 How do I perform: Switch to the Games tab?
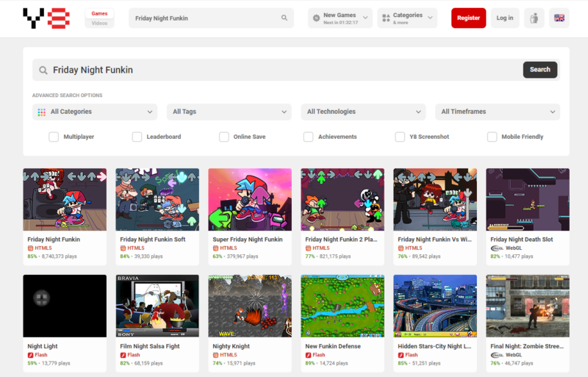(x=99, y=13)
